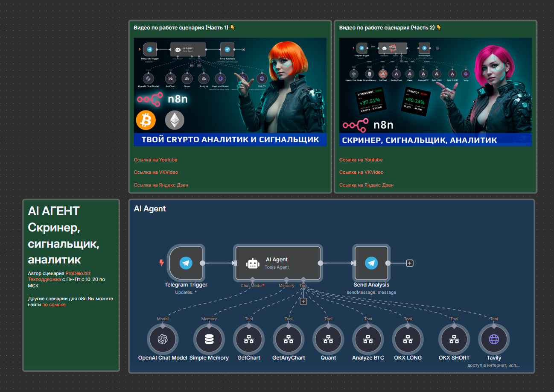Click the Memory connector diamond
The width and height of the screenshot is (554, 392).
pyautogui.click(x=286, y=280)
